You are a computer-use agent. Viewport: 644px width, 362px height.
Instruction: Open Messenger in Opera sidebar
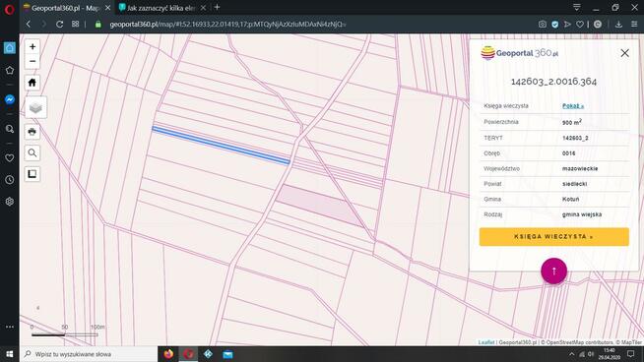click(x=10, y=99)
